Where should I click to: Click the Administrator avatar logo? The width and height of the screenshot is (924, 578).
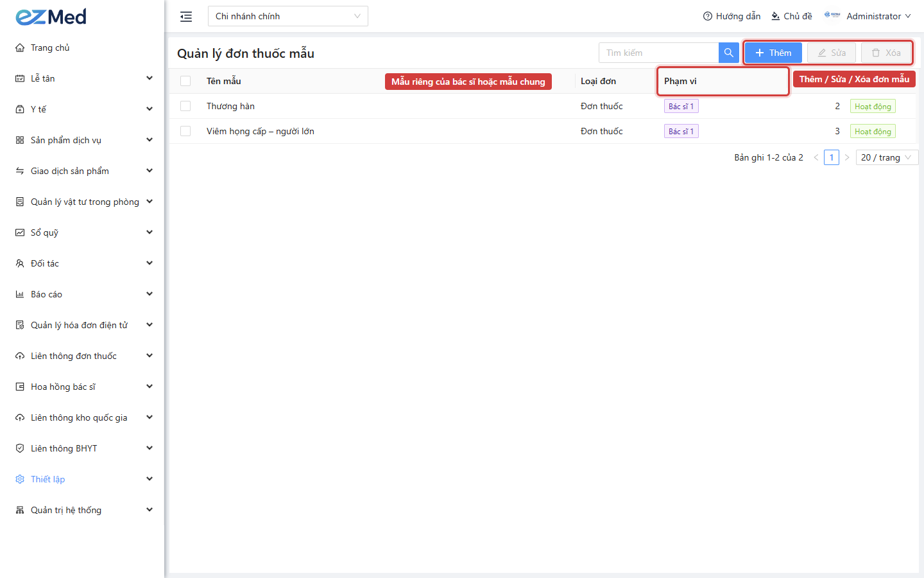832,15
